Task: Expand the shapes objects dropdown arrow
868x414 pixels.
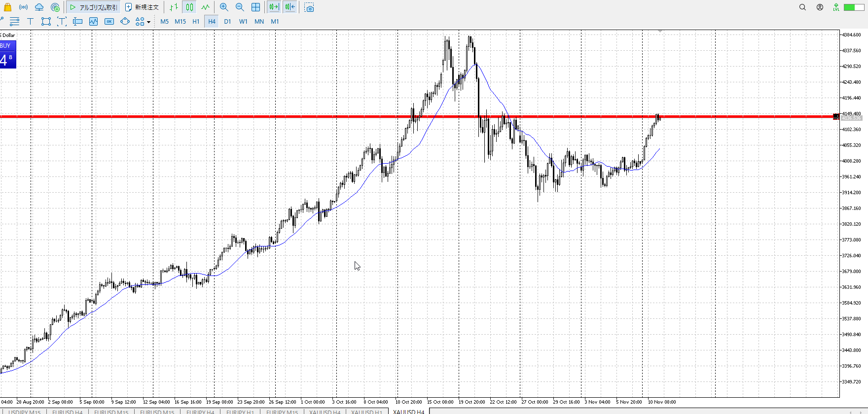Action: [x=148, y=22]
